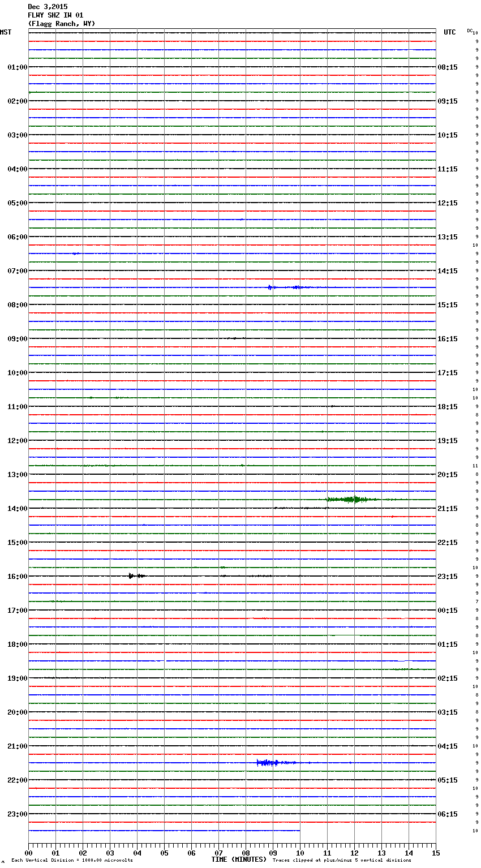481x868 pixels.
Task: Click the 04:15 UTC label
Action: (448, 746)
